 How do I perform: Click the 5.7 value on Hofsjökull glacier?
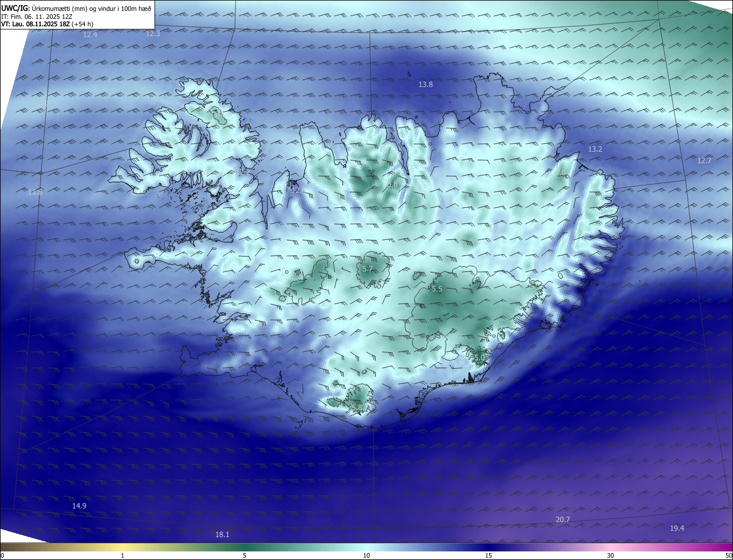(368, 269)
